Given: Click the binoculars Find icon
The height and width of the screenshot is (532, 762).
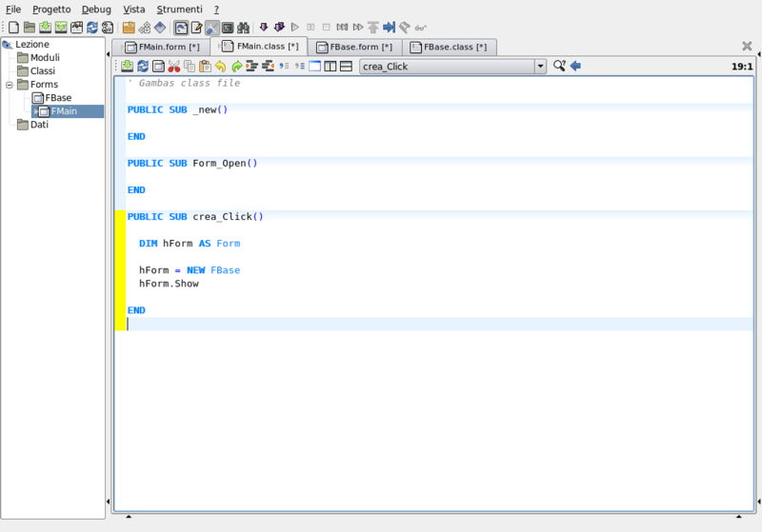Looking at the screenshot, I should [x=243, y=28].
